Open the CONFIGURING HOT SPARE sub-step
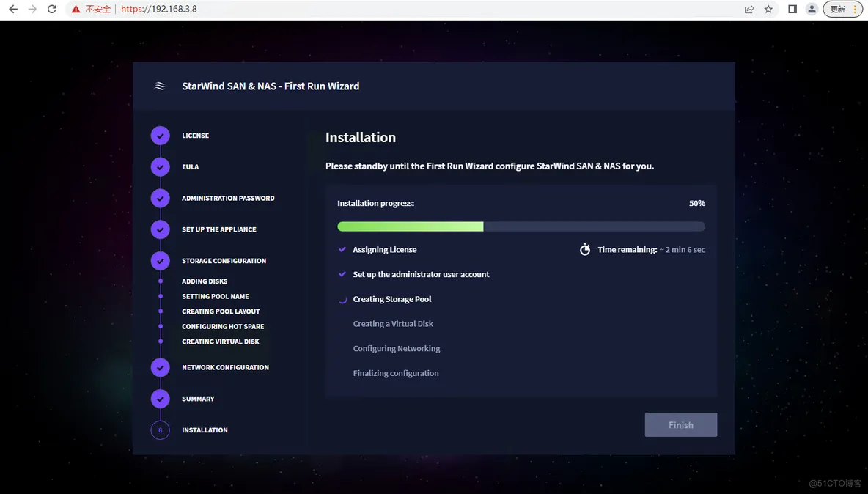The width and height of the screenshot is (868, 494). tap(223, 326)
